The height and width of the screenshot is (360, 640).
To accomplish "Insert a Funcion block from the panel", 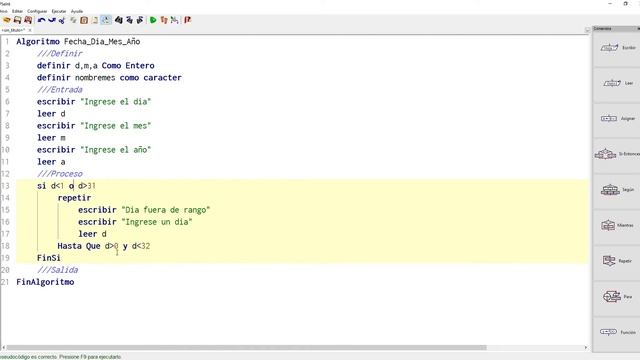I will 618,332.
